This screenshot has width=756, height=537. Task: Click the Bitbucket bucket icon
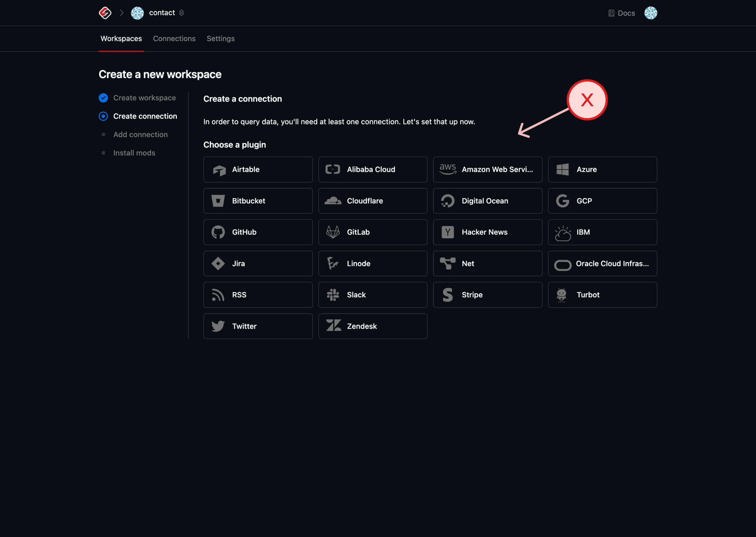[218, 201]
